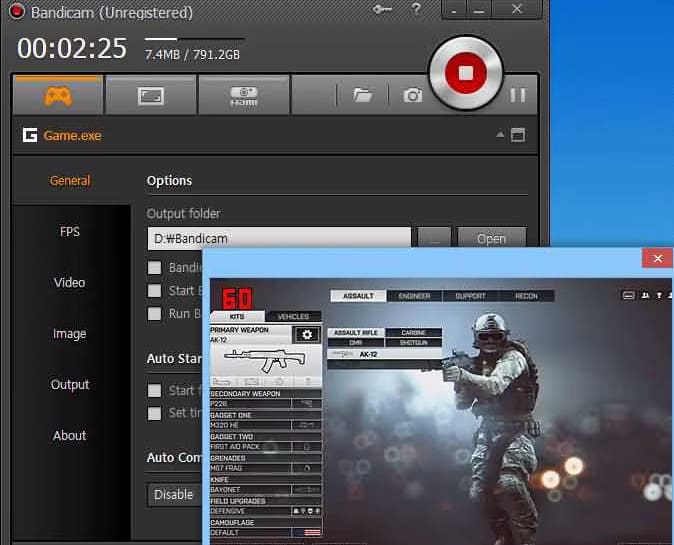Open the register key icon in title bar
Viewport: 674px width, 545px height.
point(382,9)
